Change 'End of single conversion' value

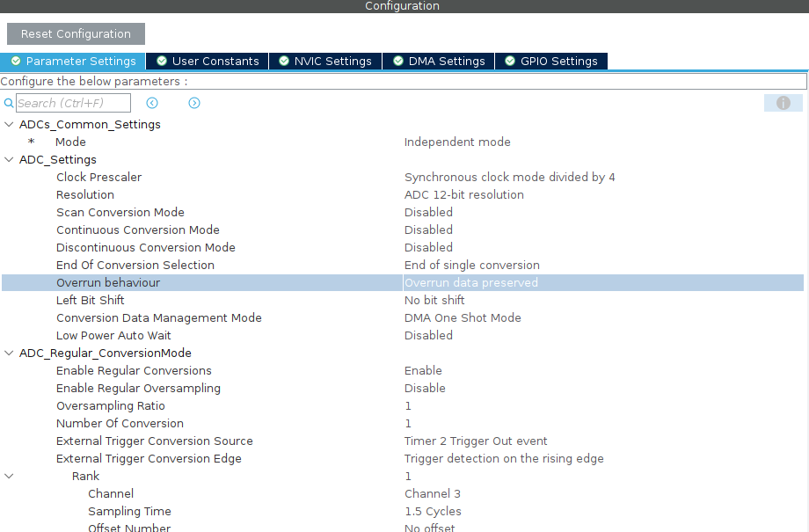click(x=472, y=265)
